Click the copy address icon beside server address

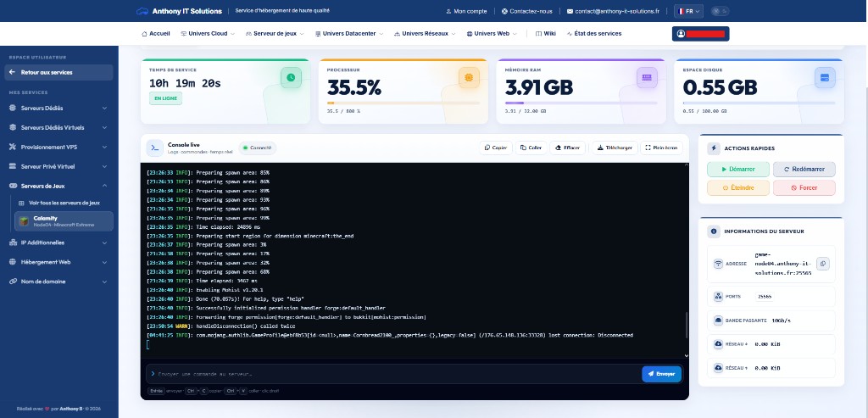[x=822, y=264]
